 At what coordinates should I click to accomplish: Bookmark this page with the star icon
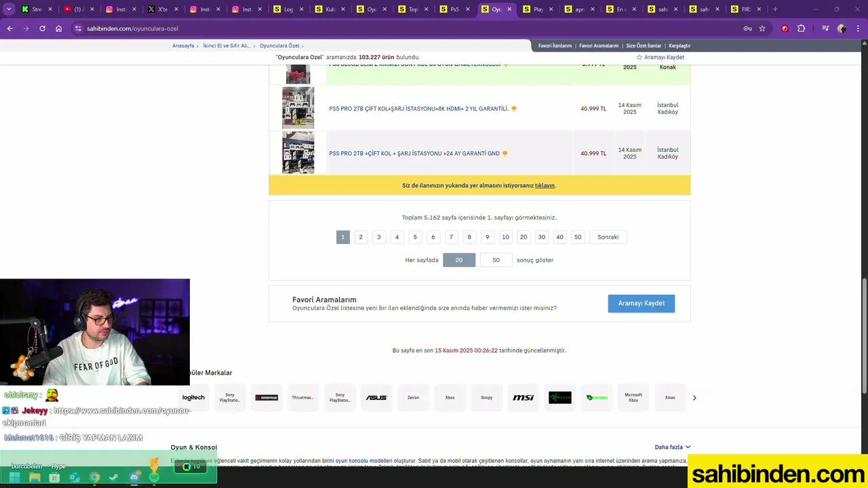pos(762,28)
